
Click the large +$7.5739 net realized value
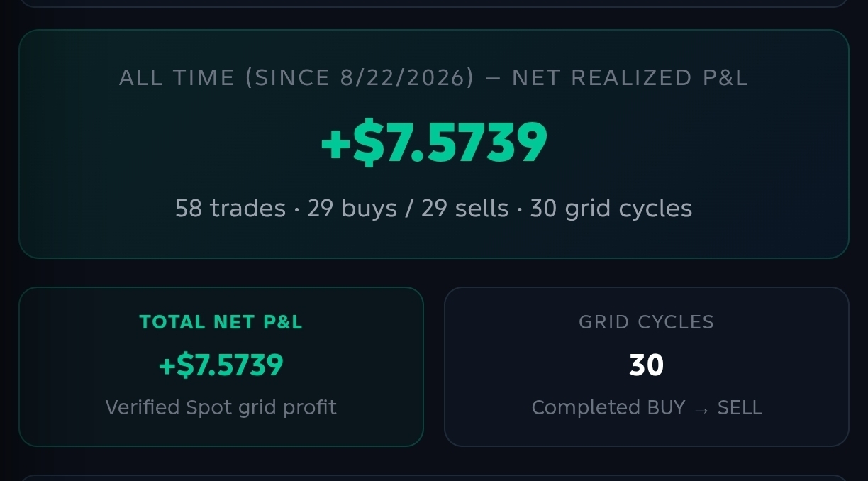(434, 143)
